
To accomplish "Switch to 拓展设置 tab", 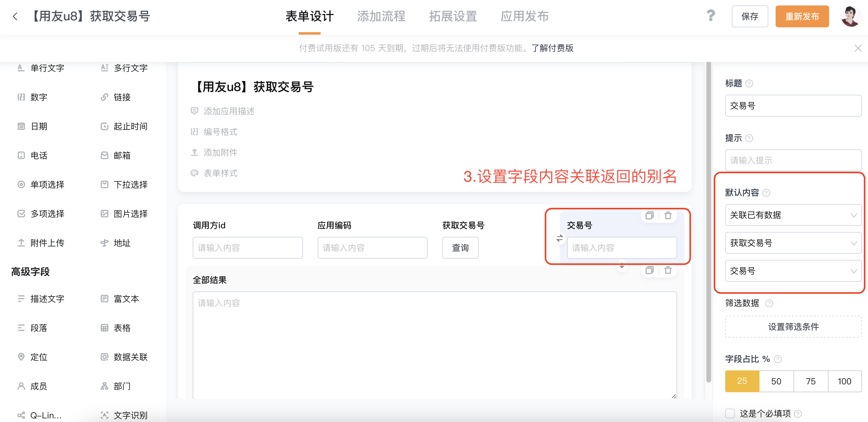I will (453, 16).
